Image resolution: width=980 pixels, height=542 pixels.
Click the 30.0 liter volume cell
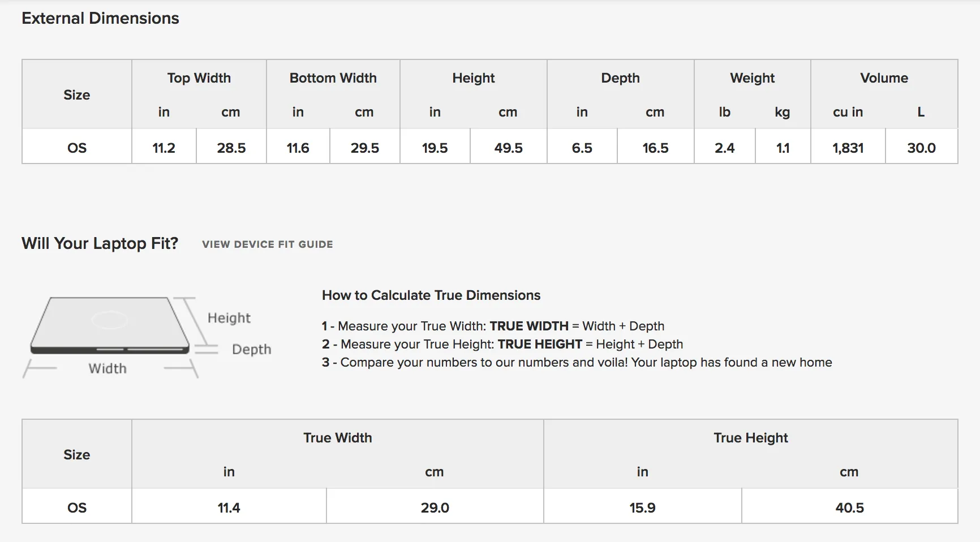click(x=922, y=148)
